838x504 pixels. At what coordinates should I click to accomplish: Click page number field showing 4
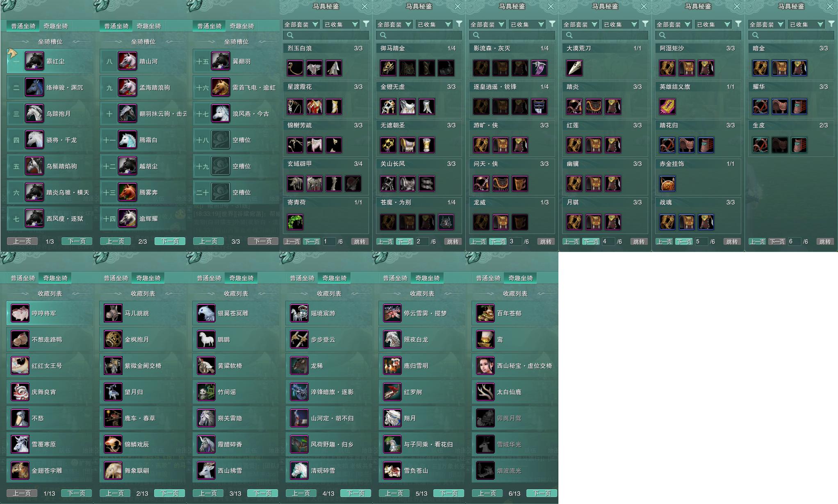click(x=608, y=242)
